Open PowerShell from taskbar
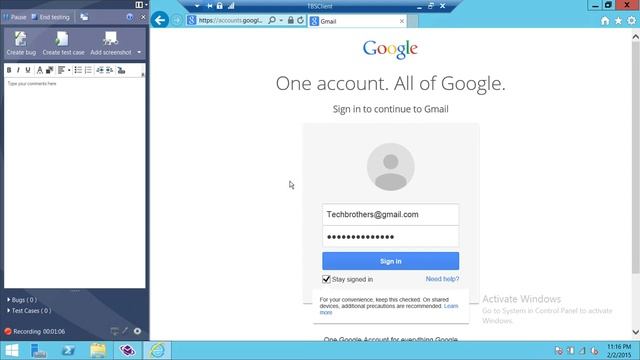Viewport: 640px width, 360px height. pyautogui.click(x=68, y=351)
